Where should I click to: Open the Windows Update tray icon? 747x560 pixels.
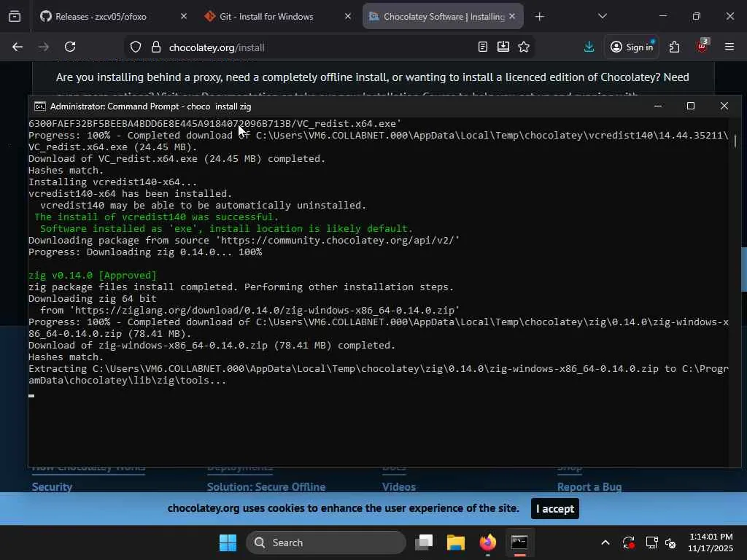coord(628,542)
